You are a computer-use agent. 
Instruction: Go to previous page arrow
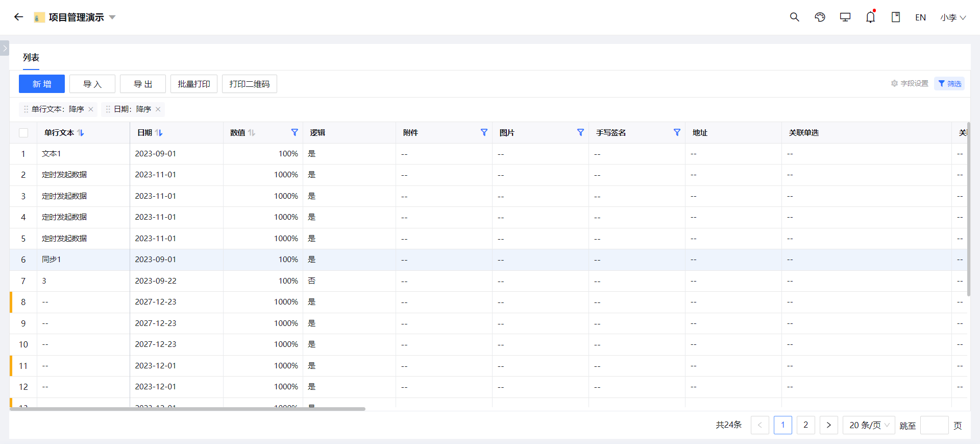759,425
